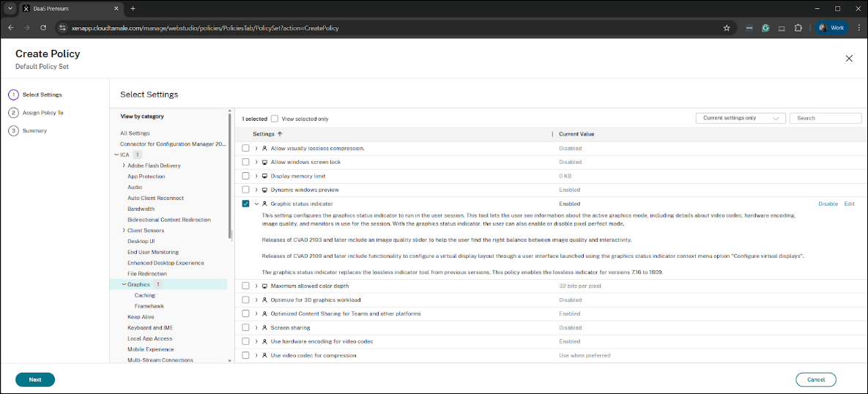Expand the Maximum allowed color depth row

(x=256, y=286)
